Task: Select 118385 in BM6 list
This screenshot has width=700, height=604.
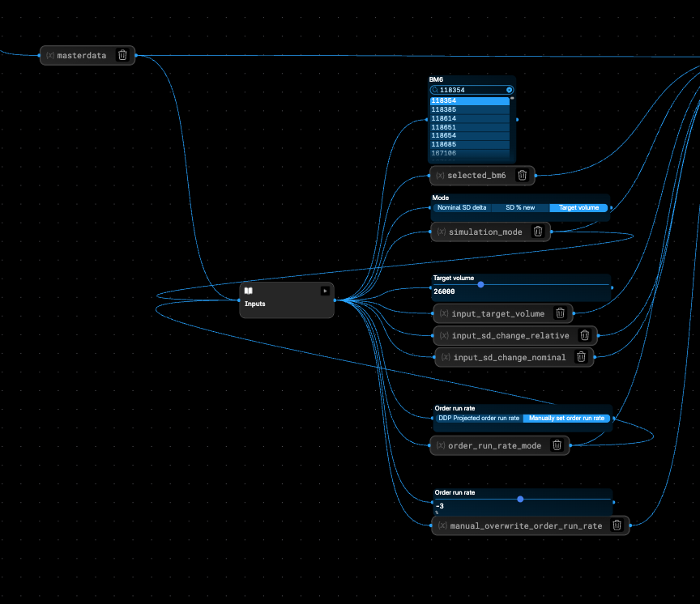Action: pos(470,110)
